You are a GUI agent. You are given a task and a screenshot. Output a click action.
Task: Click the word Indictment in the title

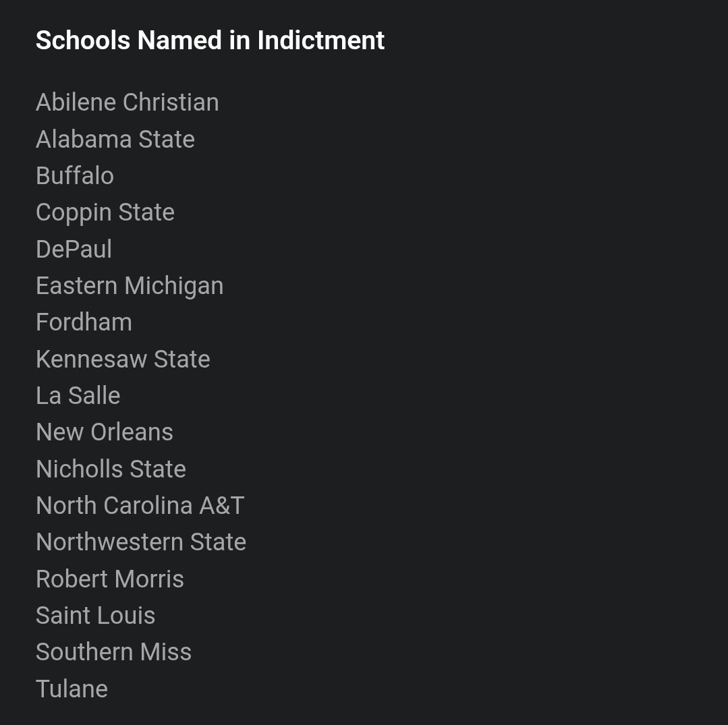point(321,40)
